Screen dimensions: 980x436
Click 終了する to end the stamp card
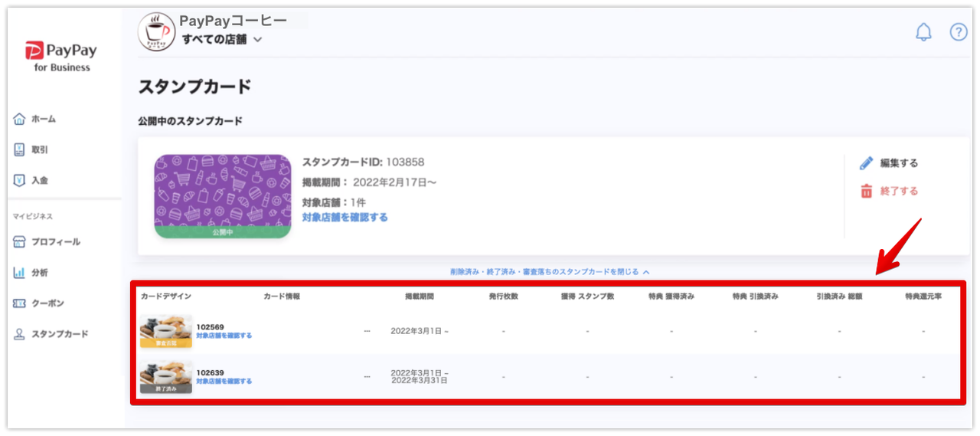899,192
